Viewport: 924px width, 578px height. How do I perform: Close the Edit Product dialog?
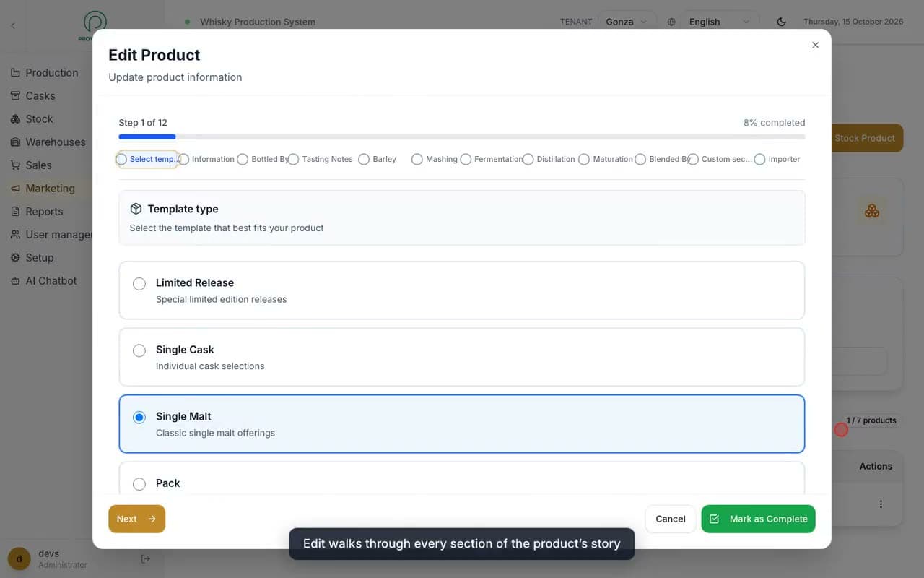click(x=815, y=45)
